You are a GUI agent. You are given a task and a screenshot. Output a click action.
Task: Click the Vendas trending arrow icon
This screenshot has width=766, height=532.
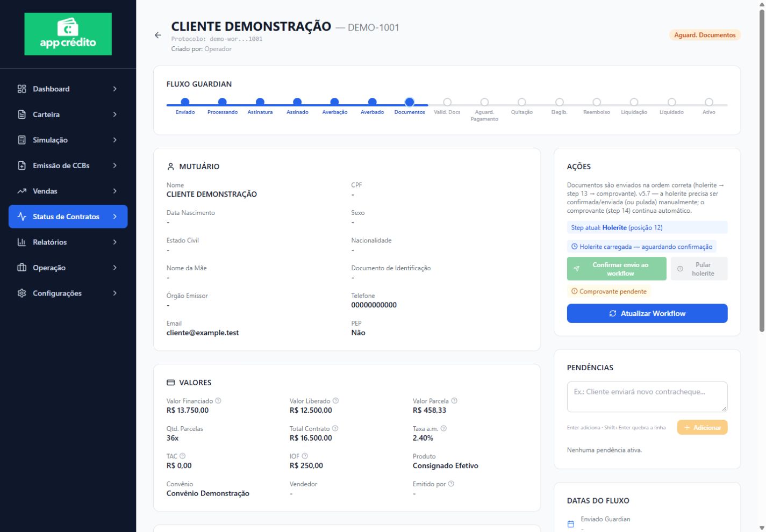point(22,191)
